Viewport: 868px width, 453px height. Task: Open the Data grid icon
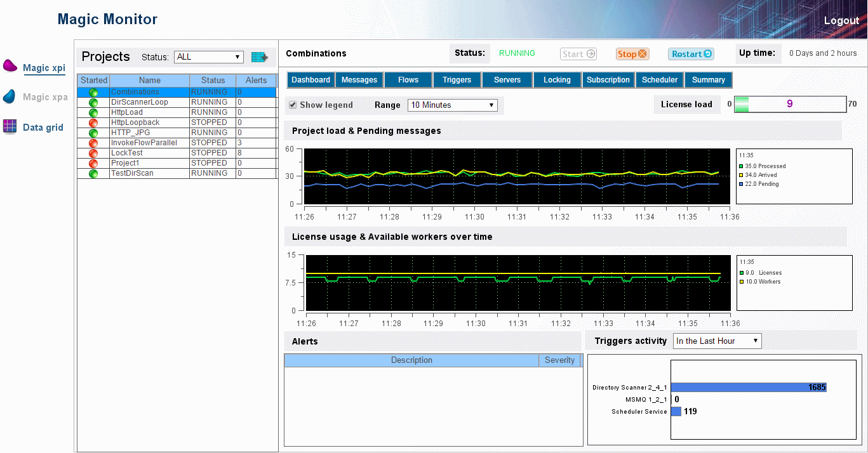tap(10, 126)
